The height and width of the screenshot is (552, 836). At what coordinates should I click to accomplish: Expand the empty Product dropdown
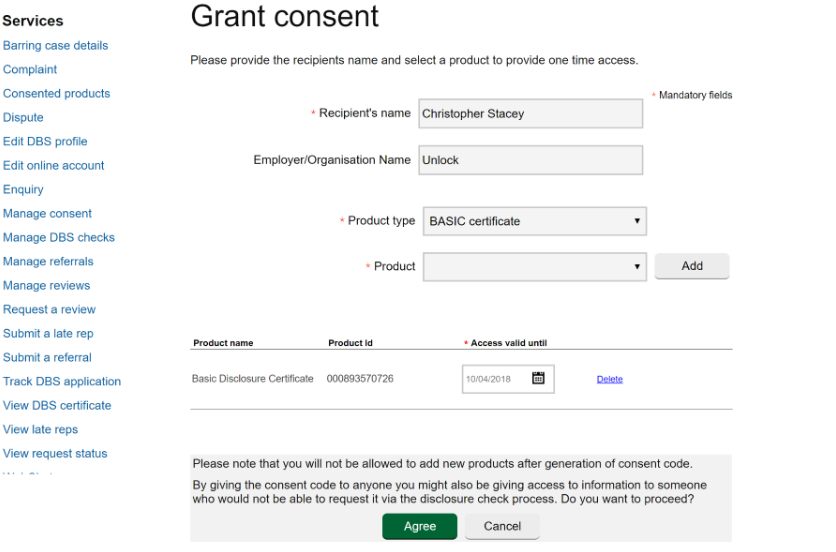(x=534, y=266)
